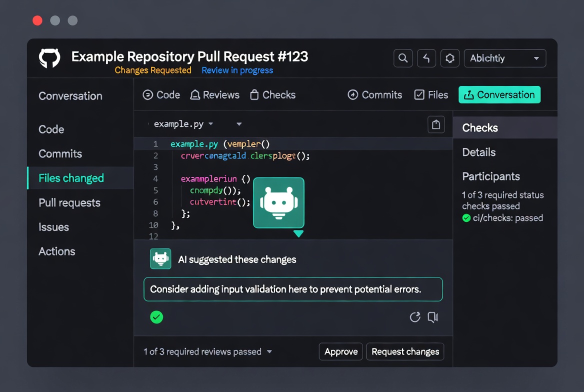Open the search icon
The width and height of the screenshot is (584, 392).
(x=403, y=58)
